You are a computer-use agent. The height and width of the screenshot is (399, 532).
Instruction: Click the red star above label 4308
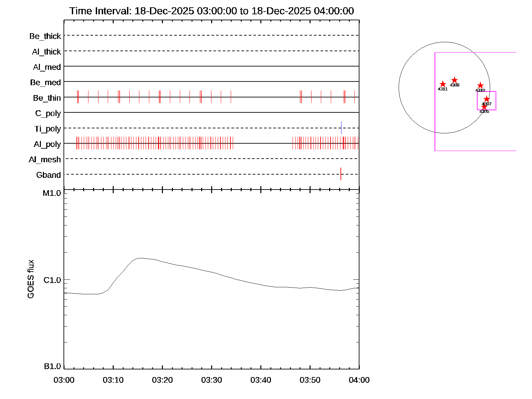(x=455, y=80)
